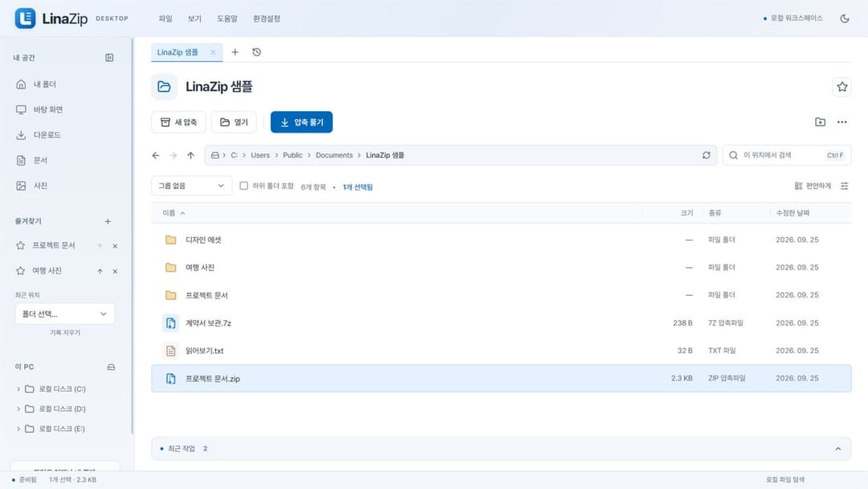
Task: Click the LinaZip logo icon
Action: click(25, 18)
